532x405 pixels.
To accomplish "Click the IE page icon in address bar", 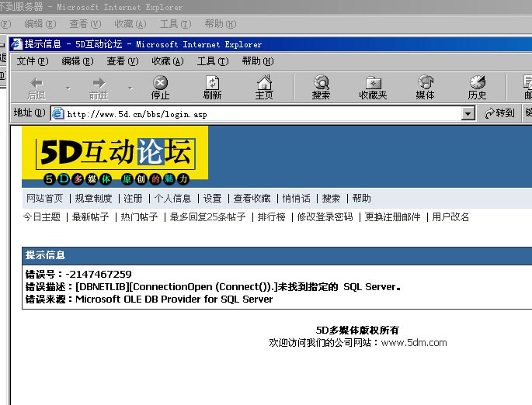I will click(58, 113).
